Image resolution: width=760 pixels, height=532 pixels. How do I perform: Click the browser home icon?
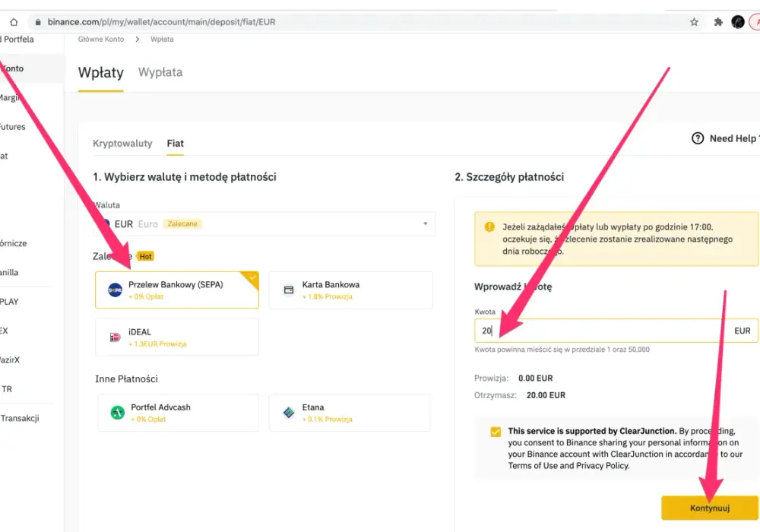click(14, 22)
